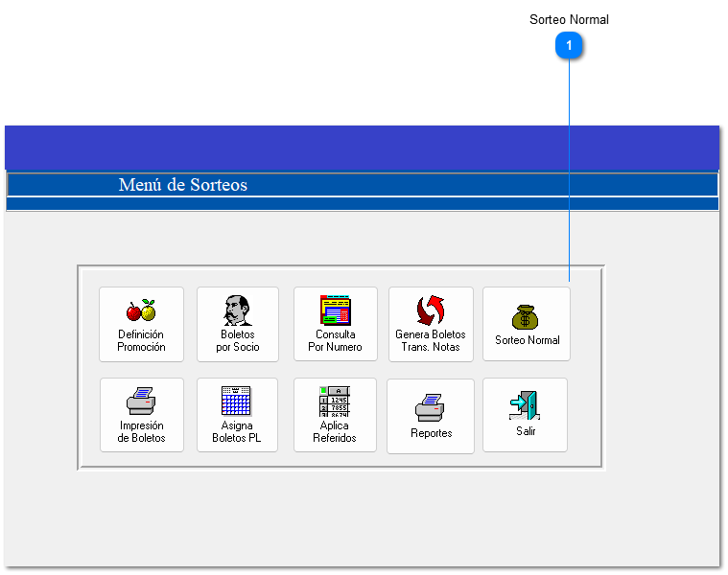The height and width of the screenshot is (575, 728).
Task: Click the "Menú de Sorteos" header title
Action: click(182, 185)
